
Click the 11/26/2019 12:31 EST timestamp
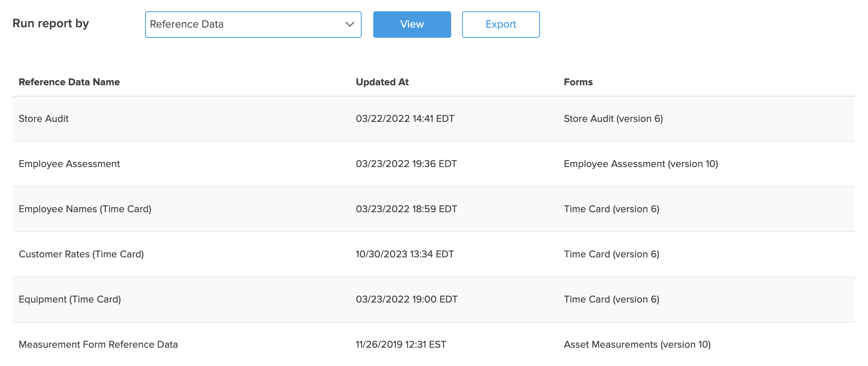click(x=401, y=345)
